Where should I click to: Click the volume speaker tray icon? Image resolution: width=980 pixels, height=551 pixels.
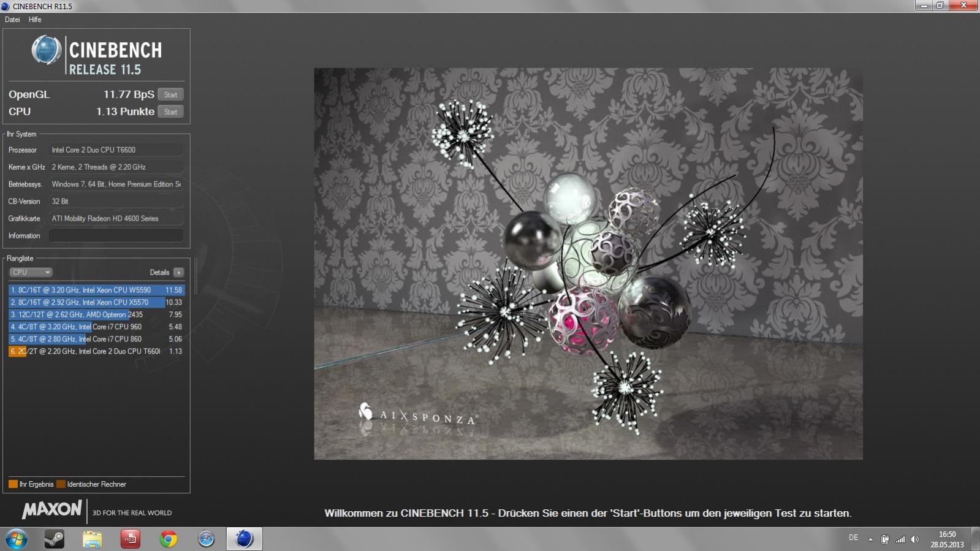click(x=915, y=539)
